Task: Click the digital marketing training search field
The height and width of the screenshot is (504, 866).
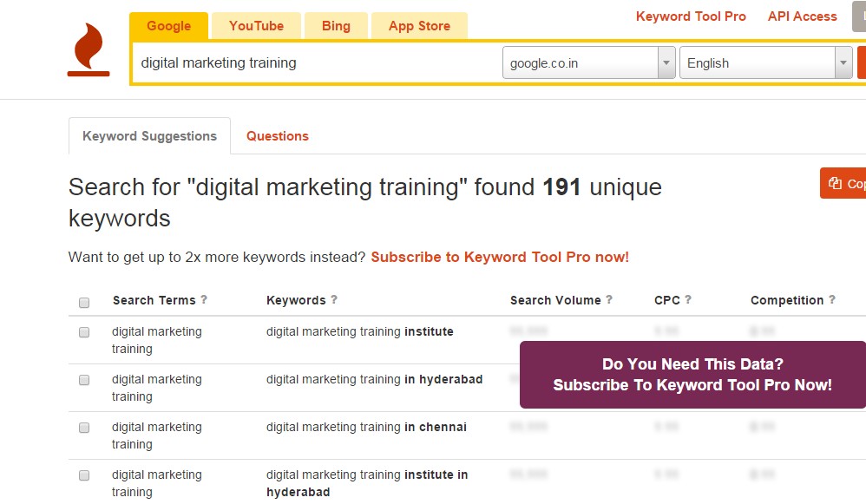Action: [318, 63]
